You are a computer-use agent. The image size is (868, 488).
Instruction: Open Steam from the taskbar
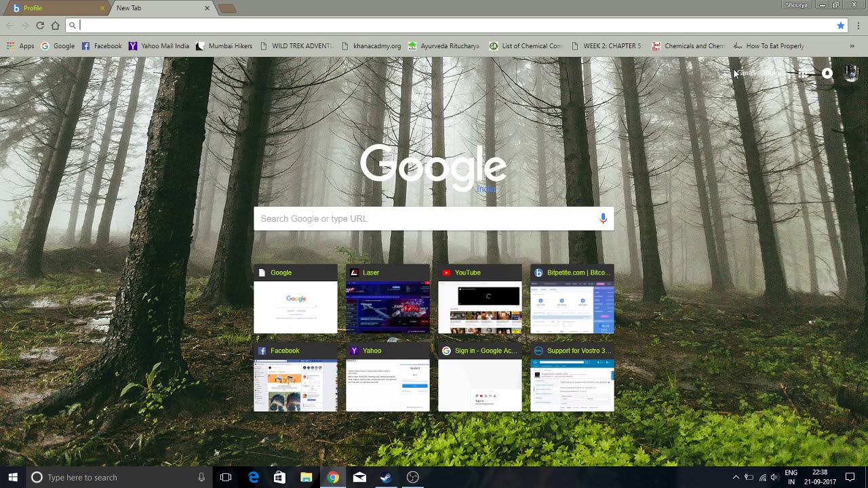coord(386,477)
